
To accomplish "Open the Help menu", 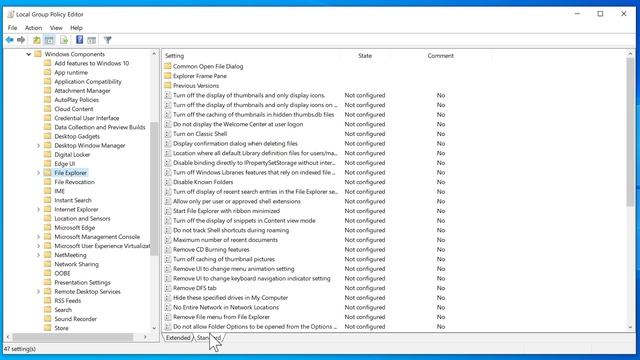I will pyautogui.click(x=76, y=28).
